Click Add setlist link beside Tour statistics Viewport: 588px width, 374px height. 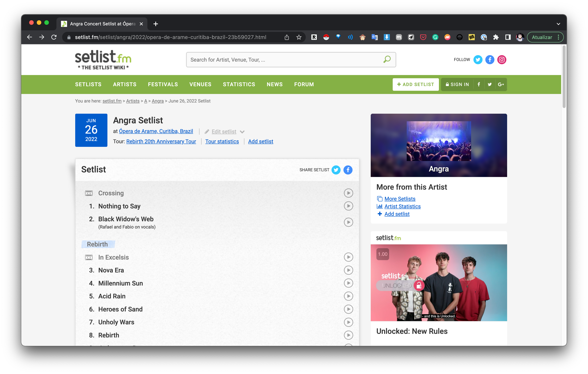click(260, 142)
